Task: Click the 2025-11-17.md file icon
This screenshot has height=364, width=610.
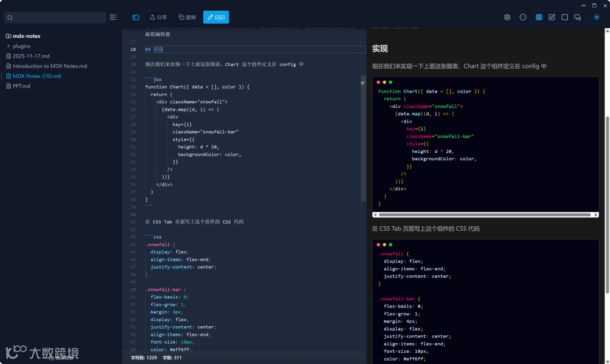Action: tap(8, 56)
